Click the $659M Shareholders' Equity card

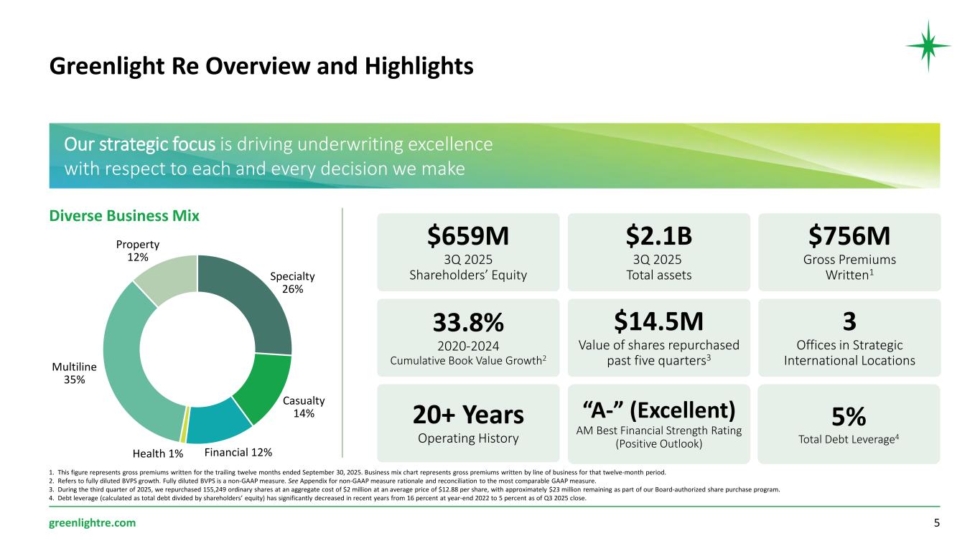[x=467, y=252]
